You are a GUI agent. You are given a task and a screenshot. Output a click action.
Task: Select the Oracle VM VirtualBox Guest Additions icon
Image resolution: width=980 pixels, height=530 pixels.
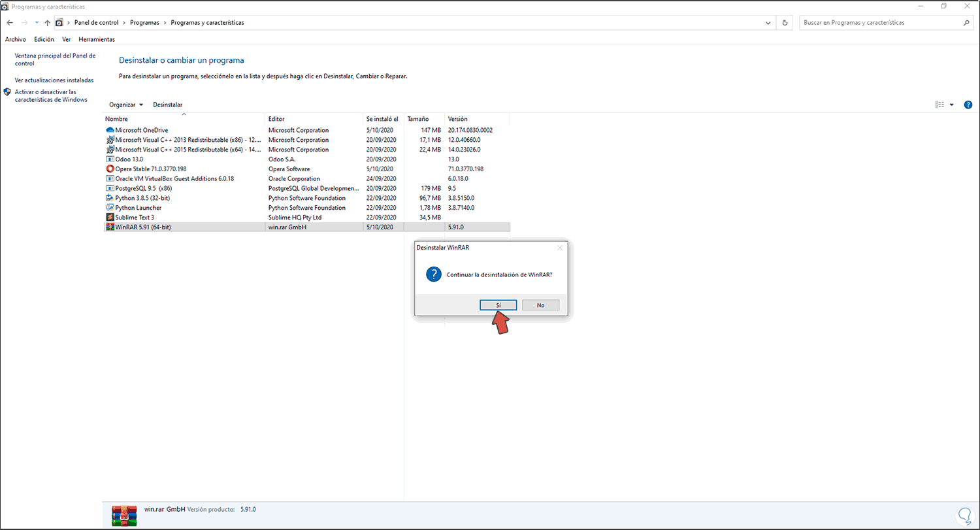[x=109, y=178]
